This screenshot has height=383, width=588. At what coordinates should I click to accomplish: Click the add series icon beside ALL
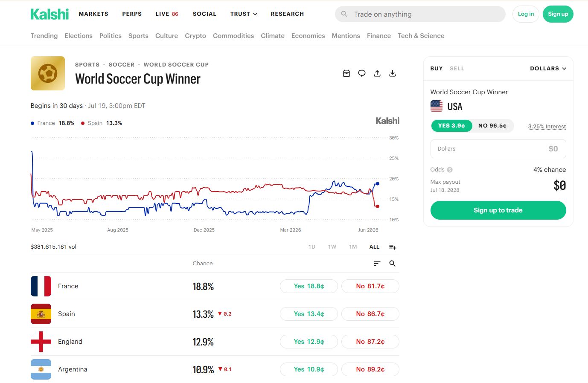393,247
